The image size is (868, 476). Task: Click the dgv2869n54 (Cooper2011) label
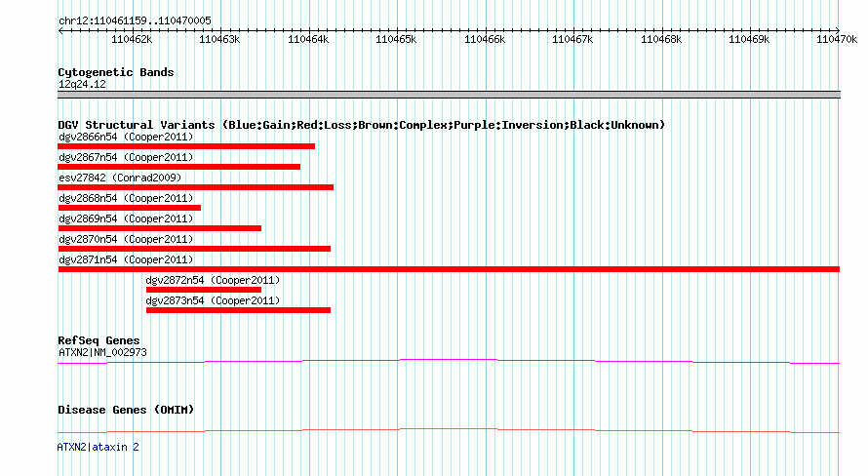pos(126,218)
